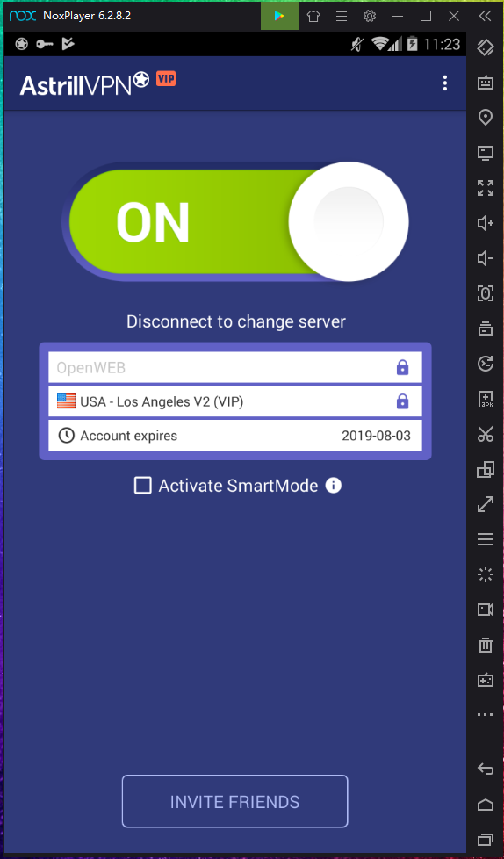Decrease volume with sidebar speaker minus icon
The width and height of the screenshot is (504, 859).
pyautogui.click(x=486, y=258)
